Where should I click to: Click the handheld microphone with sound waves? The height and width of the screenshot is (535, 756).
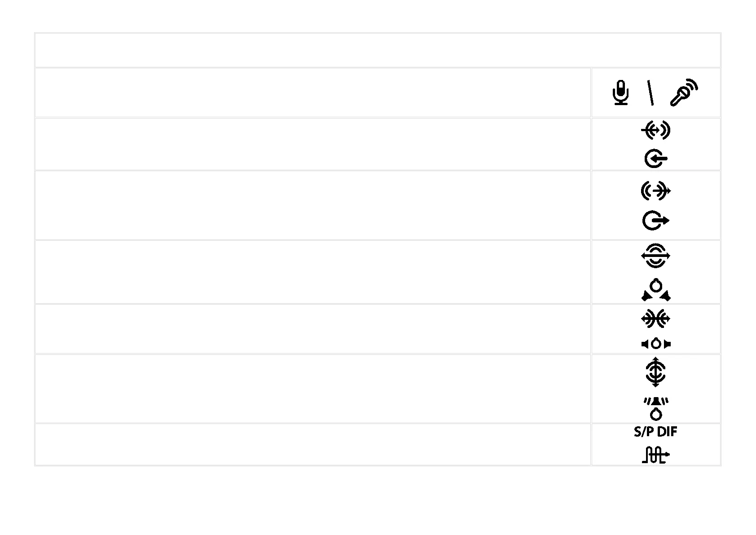coord(684,93)
